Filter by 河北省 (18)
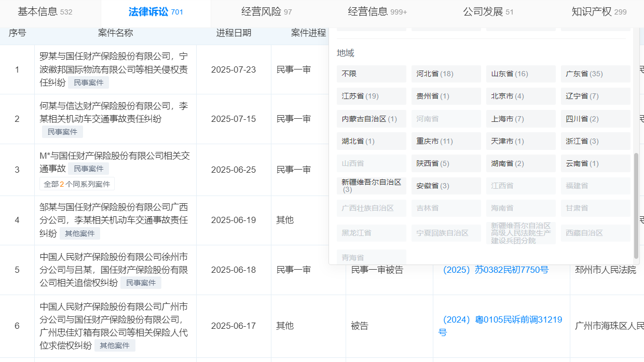 pyautogui.click(x=446, y=74)
